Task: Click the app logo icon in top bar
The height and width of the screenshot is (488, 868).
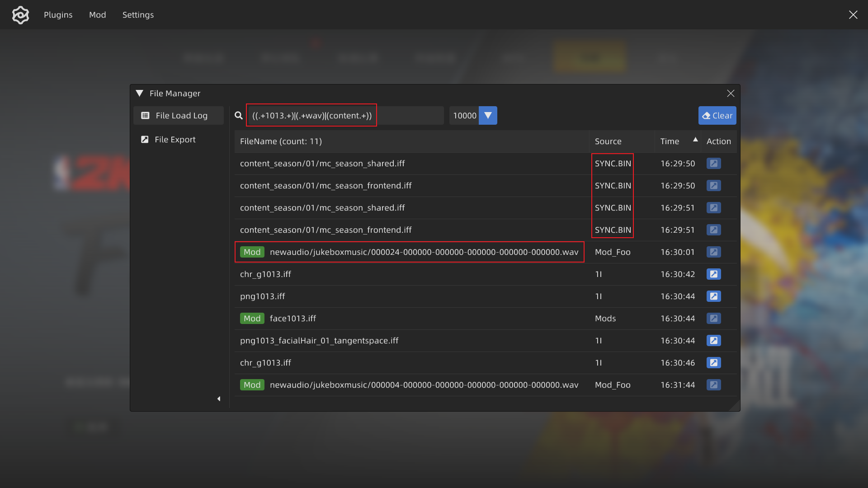Action: coord(20,15)
